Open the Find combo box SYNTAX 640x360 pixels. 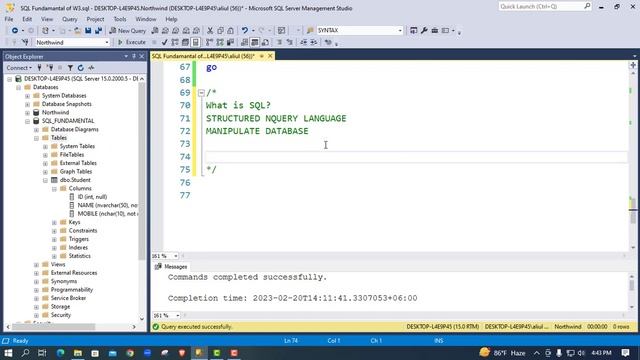pos(360,31)
